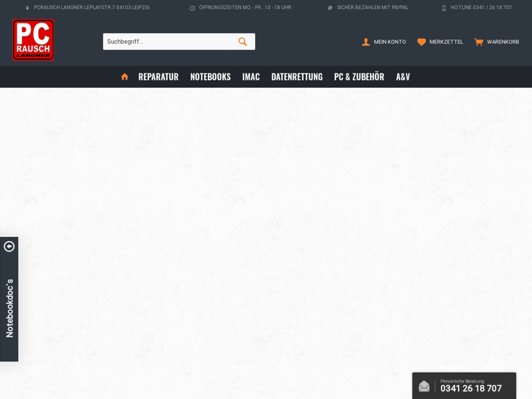Click the orange search magnifier icon
532x399 pixels.
tap(242, 42)
